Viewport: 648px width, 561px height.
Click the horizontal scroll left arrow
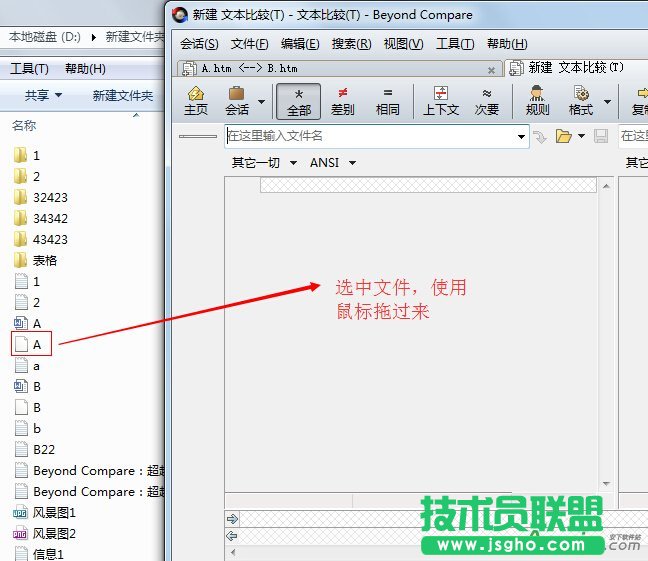pos(233,552)
